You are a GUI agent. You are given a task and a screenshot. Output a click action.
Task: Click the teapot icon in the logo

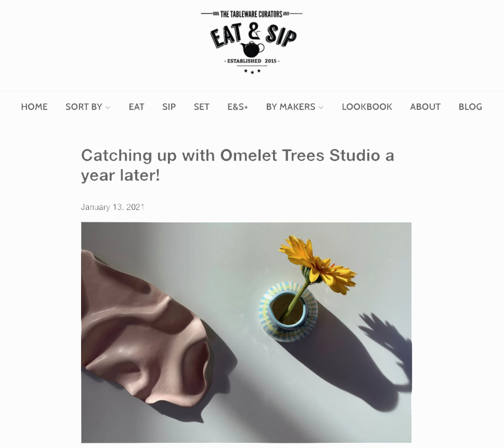click(x=252, y=49)
